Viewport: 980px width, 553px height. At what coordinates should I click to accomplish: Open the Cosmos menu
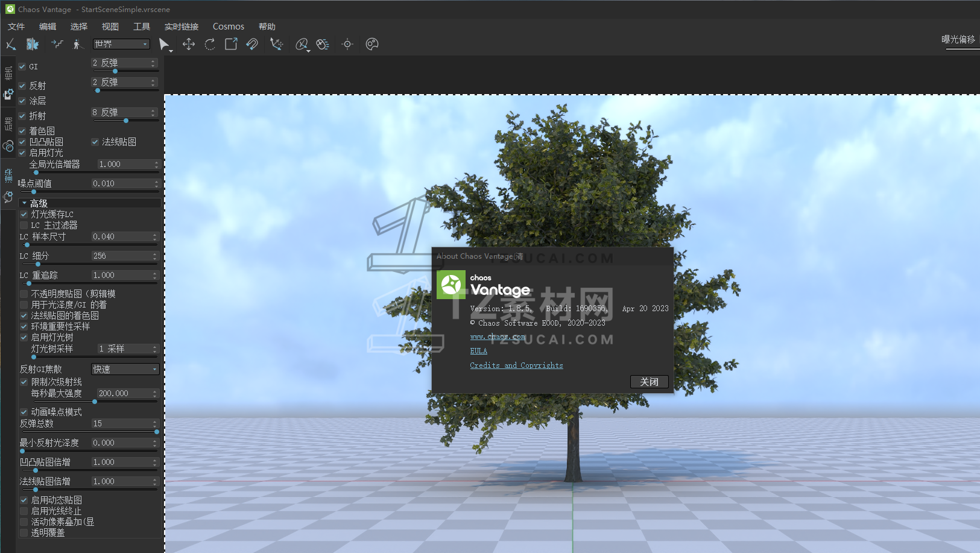pos(229,27)
